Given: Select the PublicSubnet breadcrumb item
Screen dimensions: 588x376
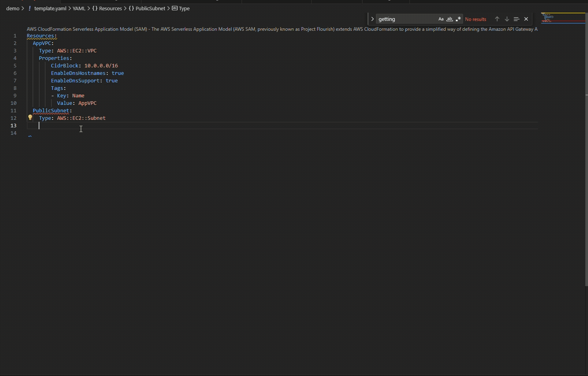Looking at the screenshot, I should point(151,8).
